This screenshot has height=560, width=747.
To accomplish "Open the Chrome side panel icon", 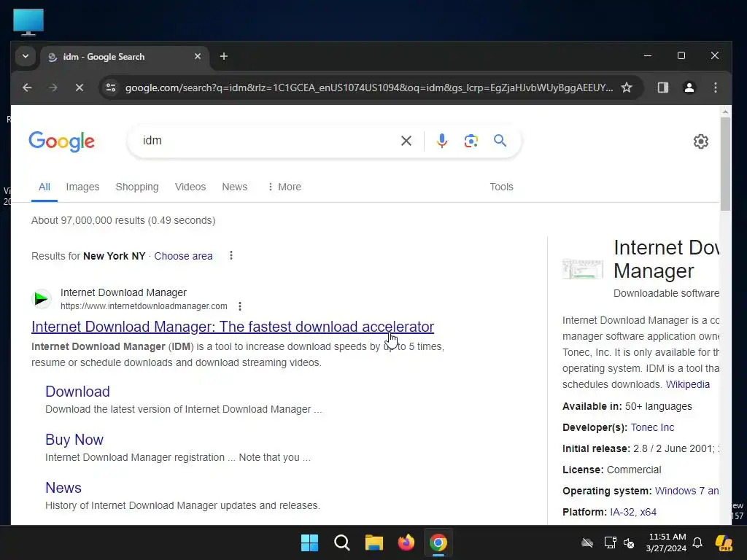I will 662,87.
